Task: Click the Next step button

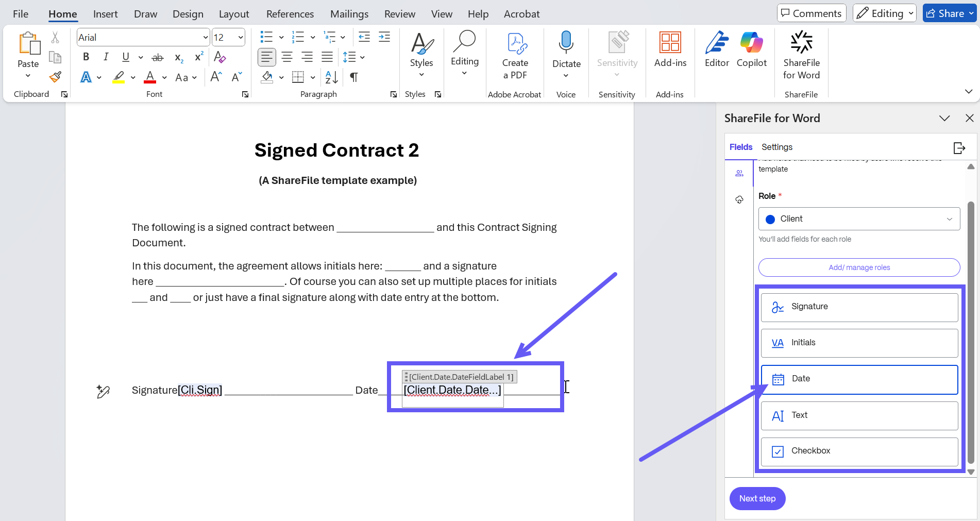Action: point(757,498)
